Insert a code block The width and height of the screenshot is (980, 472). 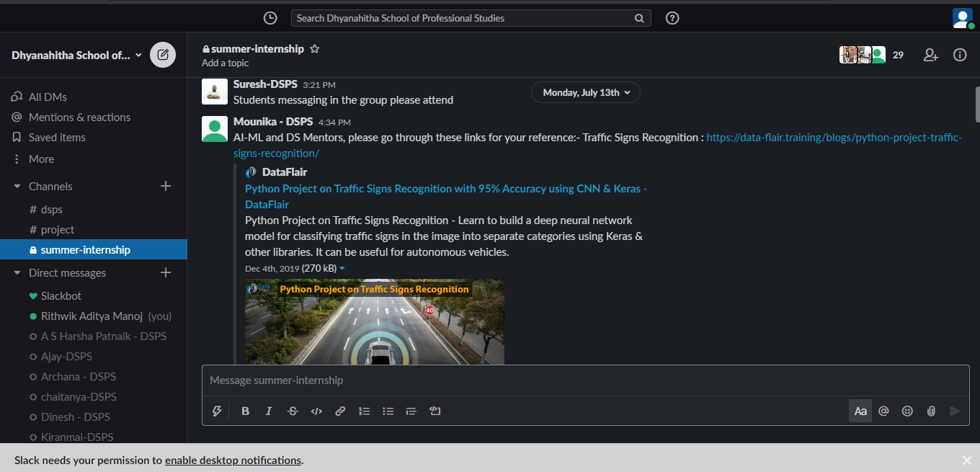click(435, 411)
